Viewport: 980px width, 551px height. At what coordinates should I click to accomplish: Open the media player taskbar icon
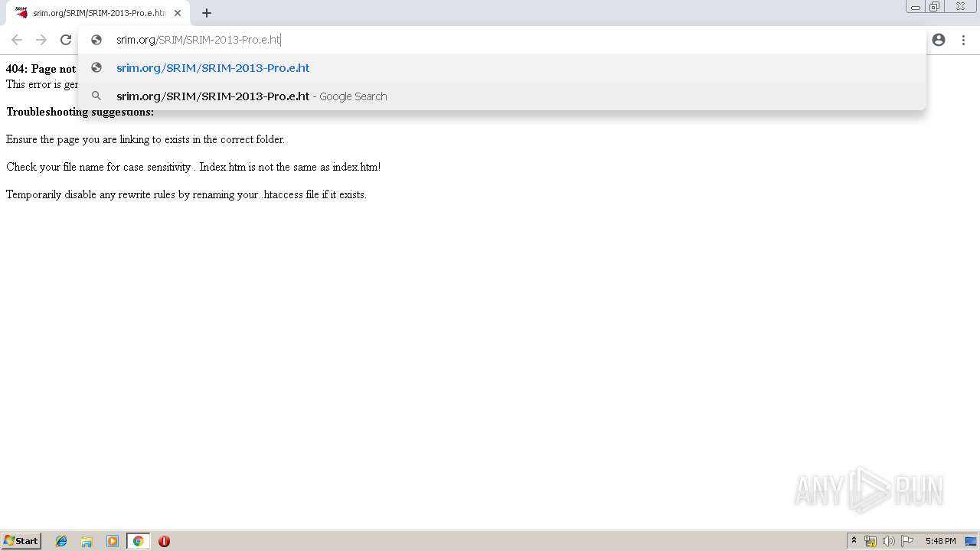click(x=113, y=541)
